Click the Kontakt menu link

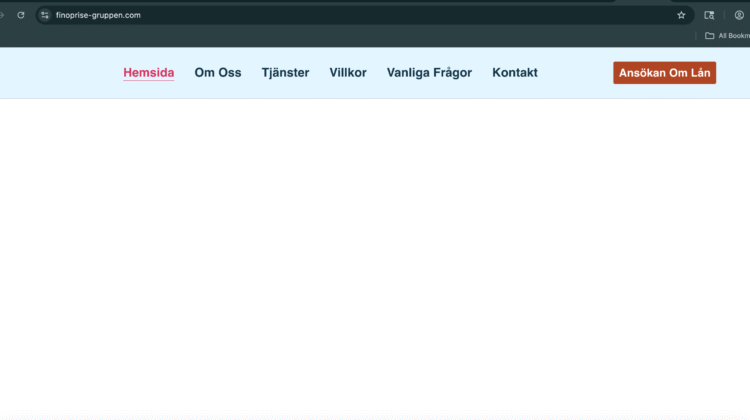[x=514, y=73]
